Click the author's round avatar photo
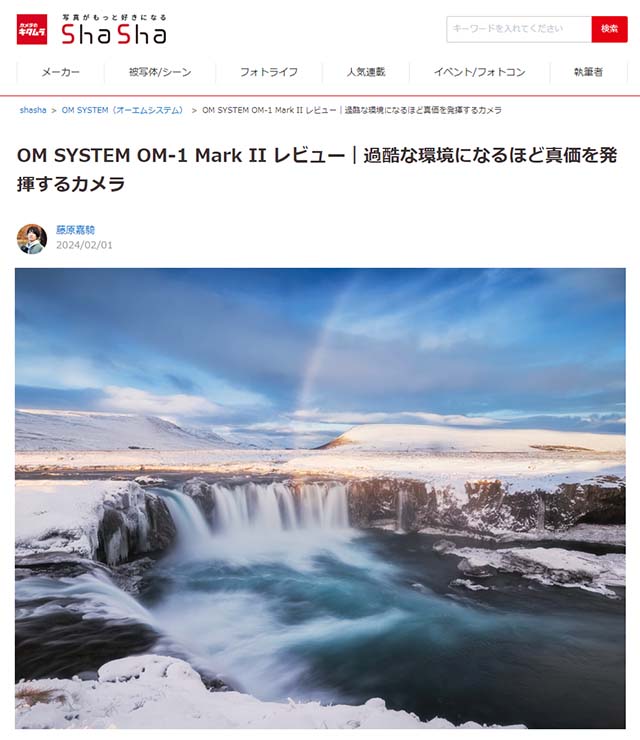 [x=32, y=239]
